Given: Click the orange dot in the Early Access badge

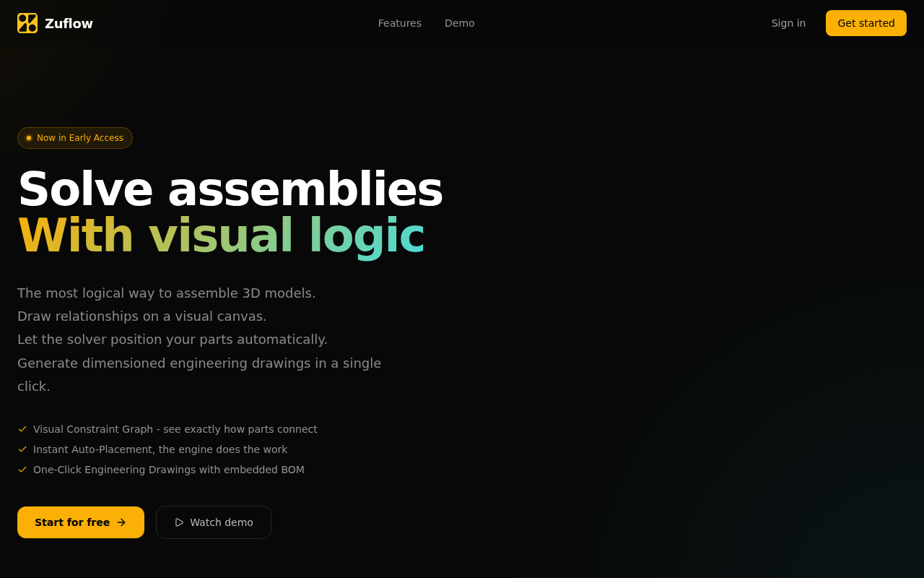Looking at the screenshot, I should (x=29, y=138).
